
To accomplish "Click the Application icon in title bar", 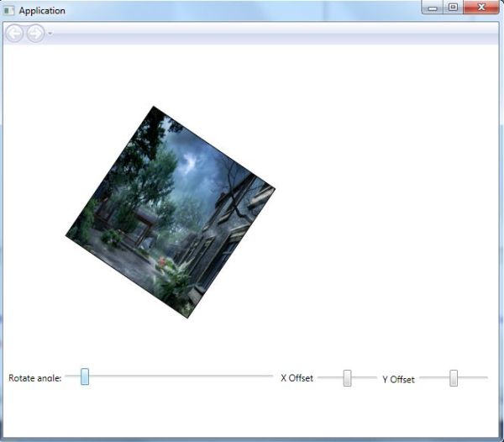I will [x=8, y=11].
